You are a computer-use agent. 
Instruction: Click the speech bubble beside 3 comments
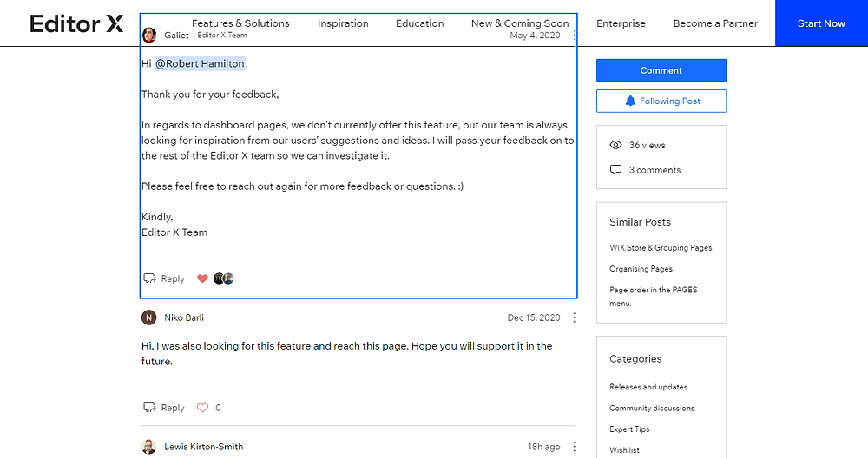(615, 170)
